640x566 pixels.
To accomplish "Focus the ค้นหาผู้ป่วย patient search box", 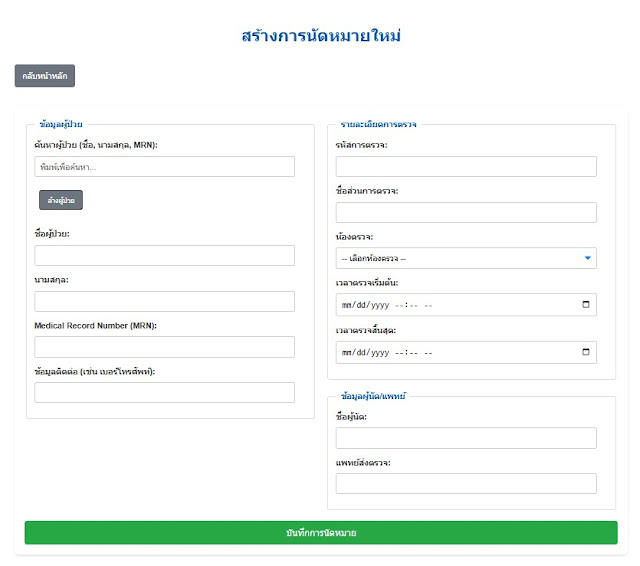I will pos(165,167).
